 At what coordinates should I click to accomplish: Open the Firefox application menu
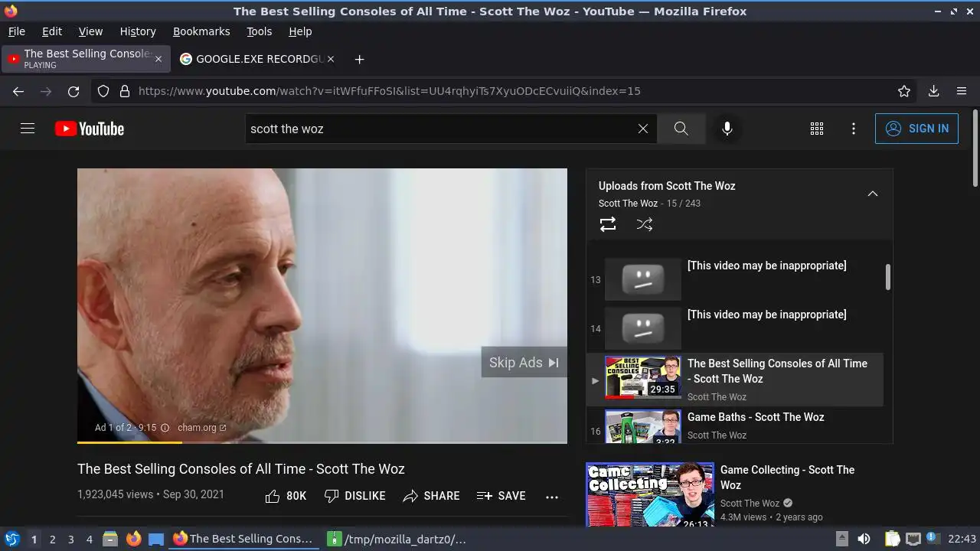[x=962, y=91]
